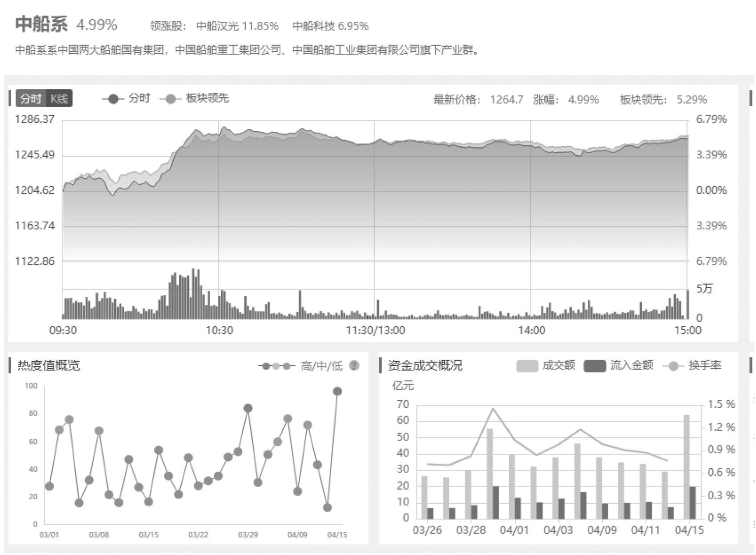Click the 亿元 unit label
756x555 pixels.
click(x=403, y=386)
